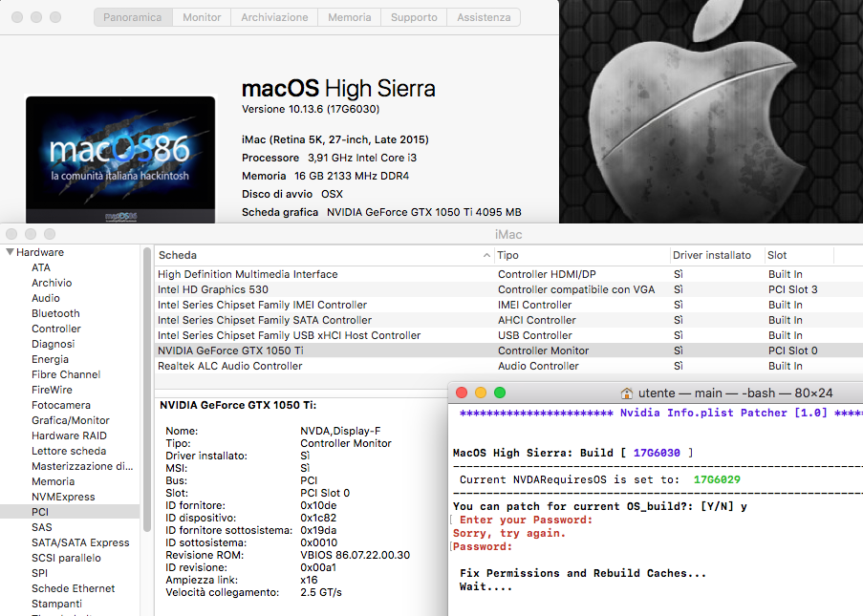Open the Audio sidebar entry
The width and height of the screenshot is (863, 616).
46,298
